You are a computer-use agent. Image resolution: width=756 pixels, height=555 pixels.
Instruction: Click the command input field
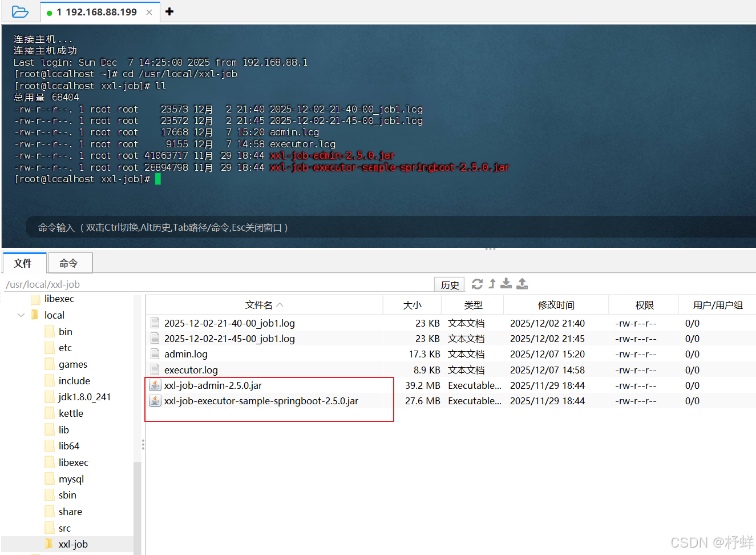(391, 227)
